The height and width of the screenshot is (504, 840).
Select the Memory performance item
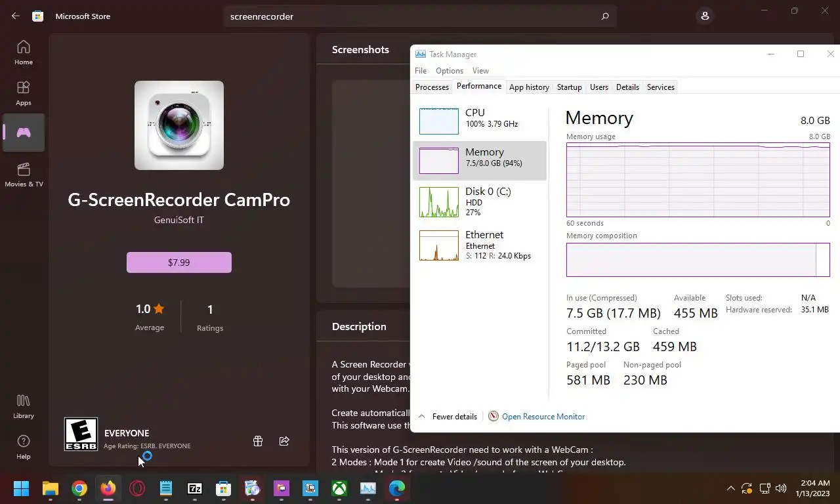click(480, 161)
